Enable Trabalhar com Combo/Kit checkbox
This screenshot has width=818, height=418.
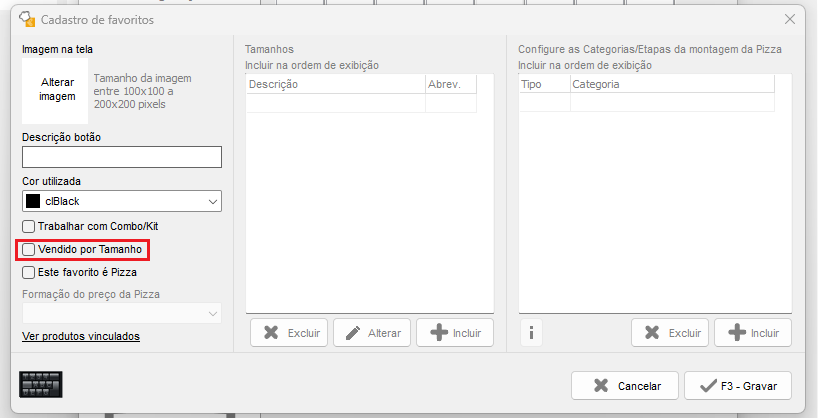(29, 227)
